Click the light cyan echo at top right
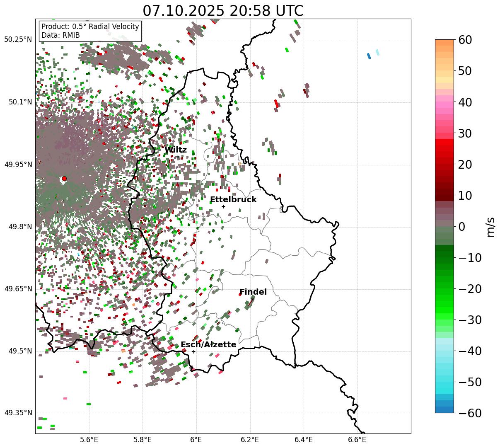 coord(377,52)
